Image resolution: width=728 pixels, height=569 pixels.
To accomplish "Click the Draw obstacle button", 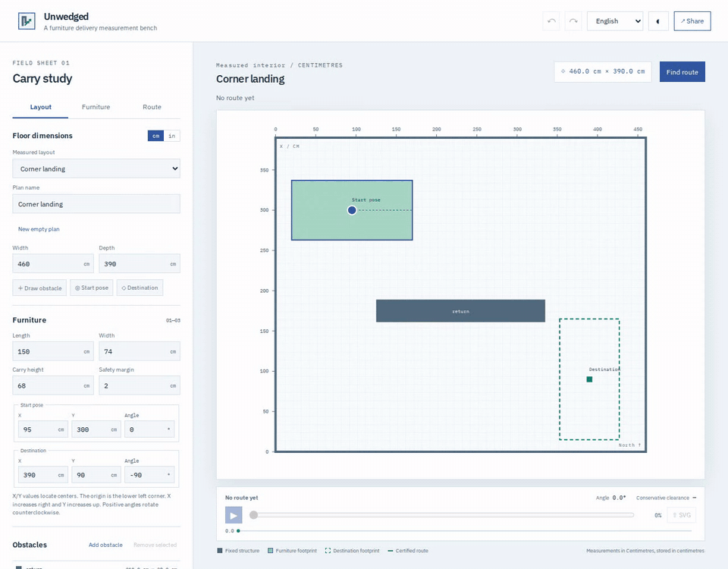I will 39,288.
